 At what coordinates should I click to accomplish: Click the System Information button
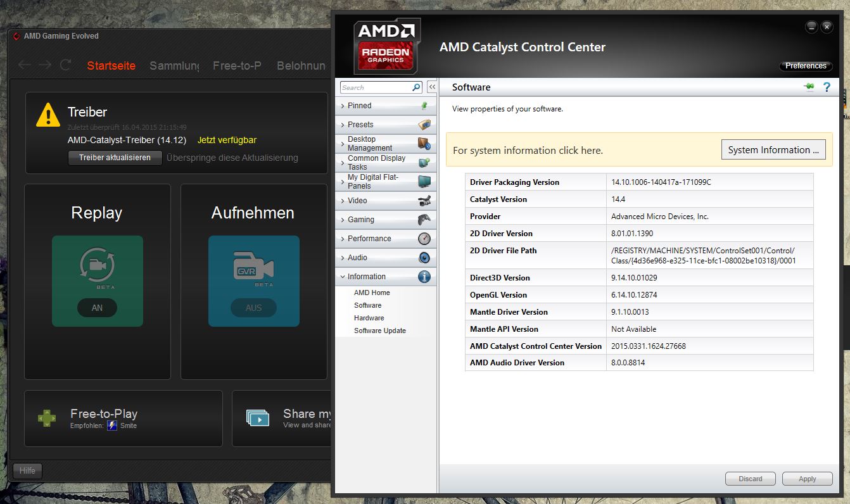773,150
